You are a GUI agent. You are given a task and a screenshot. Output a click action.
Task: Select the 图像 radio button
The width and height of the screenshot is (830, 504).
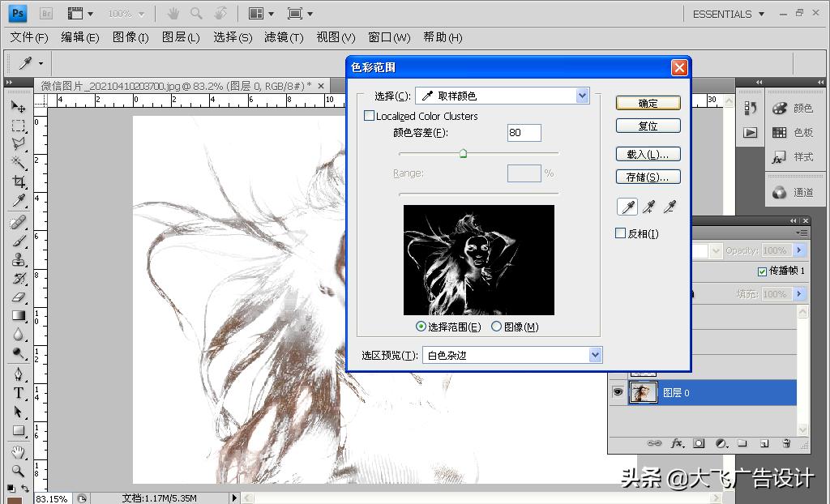(496, 327)
